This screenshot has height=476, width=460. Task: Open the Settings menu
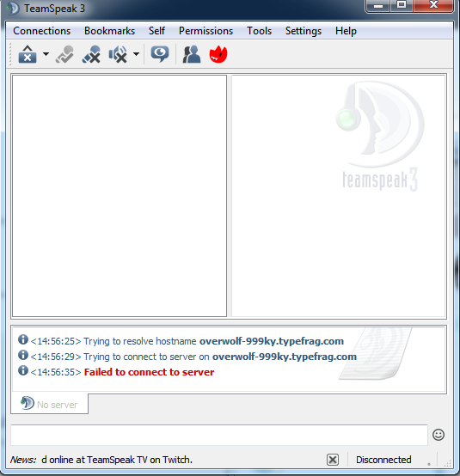304,31
